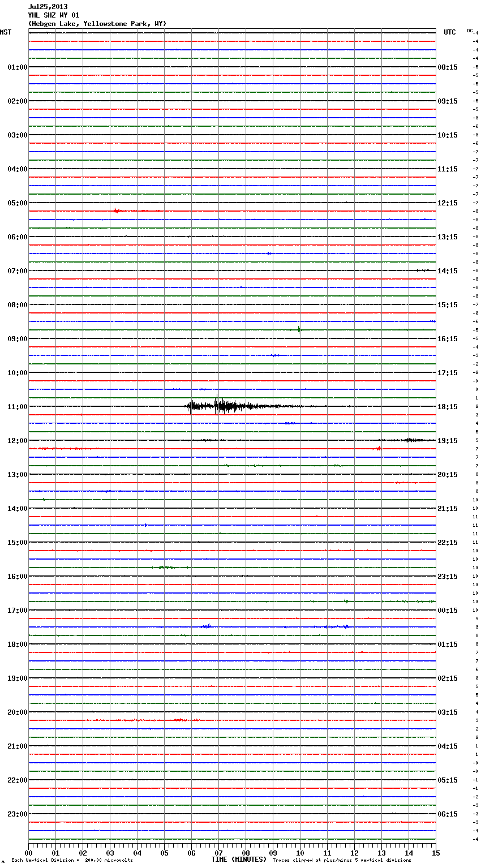Click minute 05 on the bottom axis

click(x=164, y=853)
